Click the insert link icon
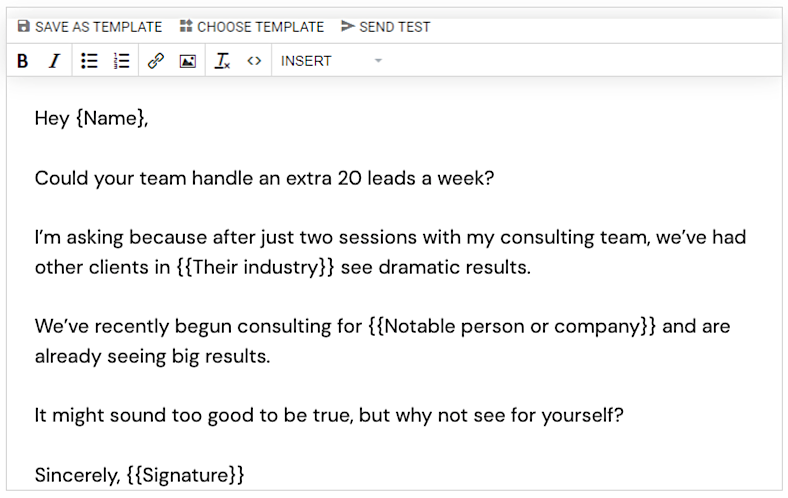The height and width of the screenshot is (498, 788). (x=156, y=61)
